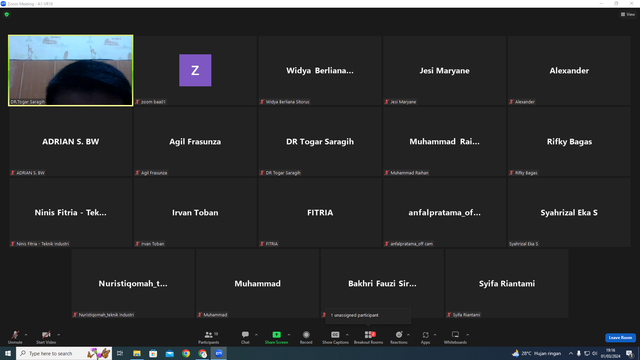Click the green Share Screen icon

[x=276, y=335]
